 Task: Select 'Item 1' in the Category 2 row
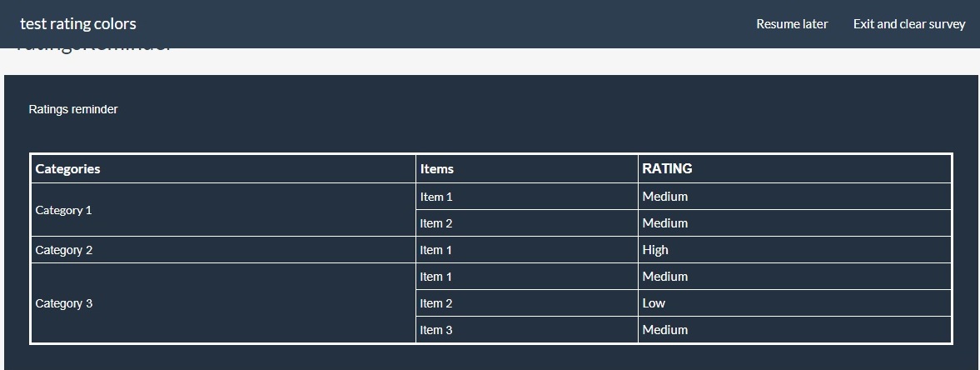(x=436, y=250)
